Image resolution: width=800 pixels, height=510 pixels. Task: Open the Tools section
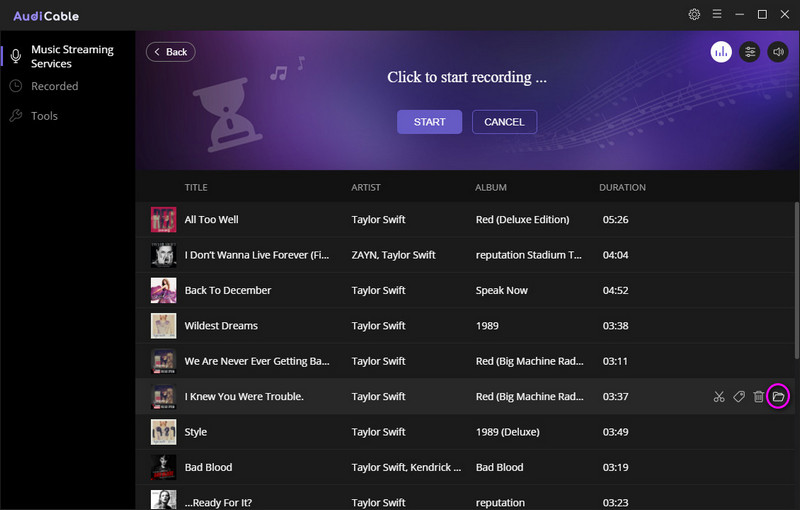click(44, 116)
